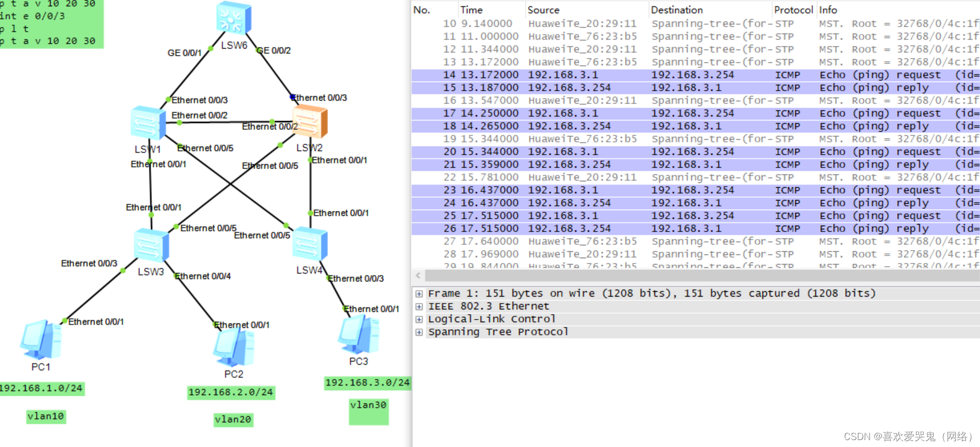Select packet 17 ICMP echo request
The image size is (980, 447).
coord(696,114)
